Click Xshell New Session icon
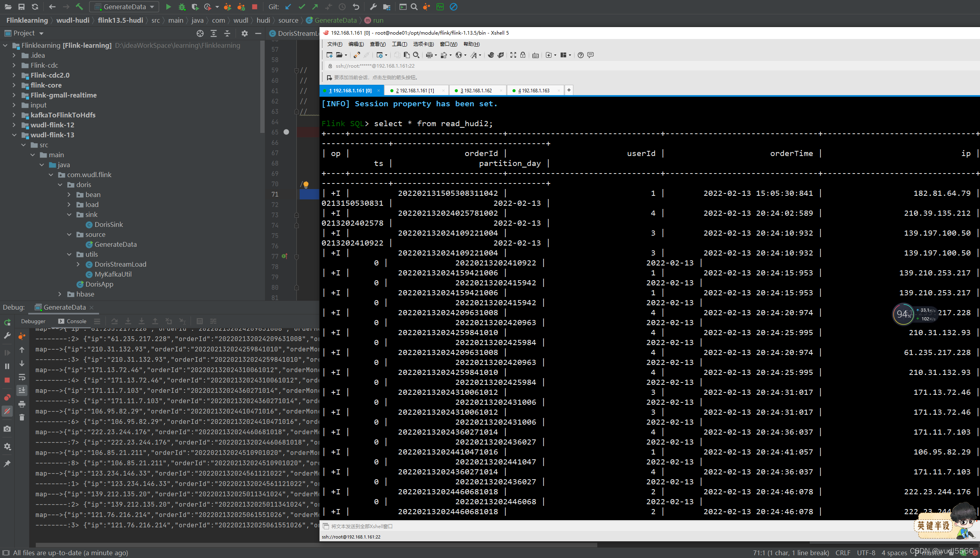 coord(329,55)
